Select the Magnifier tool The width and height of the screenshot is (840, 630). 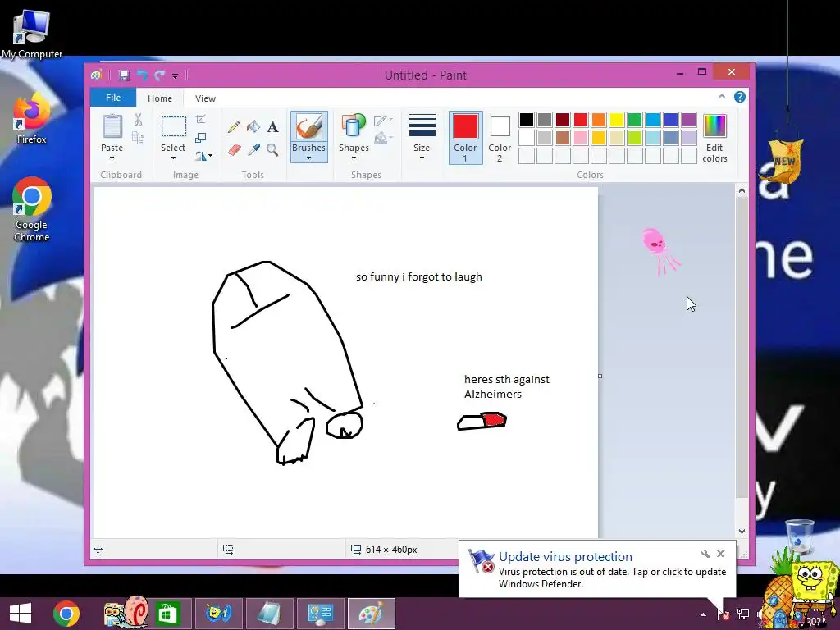click(x=272, y=149)
